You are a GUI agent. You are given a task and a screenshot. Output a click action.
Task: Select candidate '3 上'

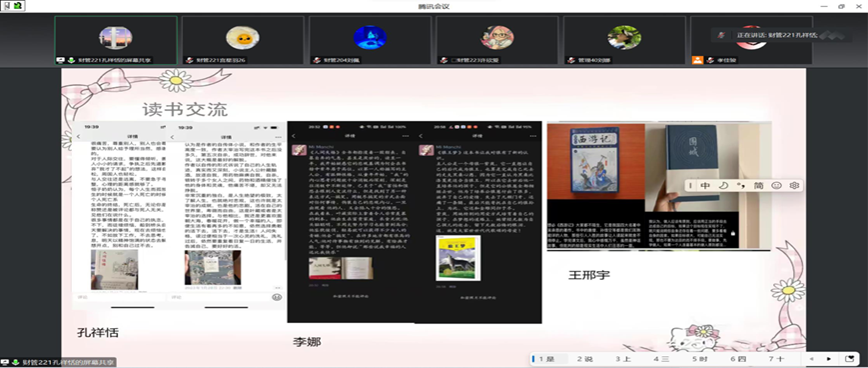coord(622,359)
